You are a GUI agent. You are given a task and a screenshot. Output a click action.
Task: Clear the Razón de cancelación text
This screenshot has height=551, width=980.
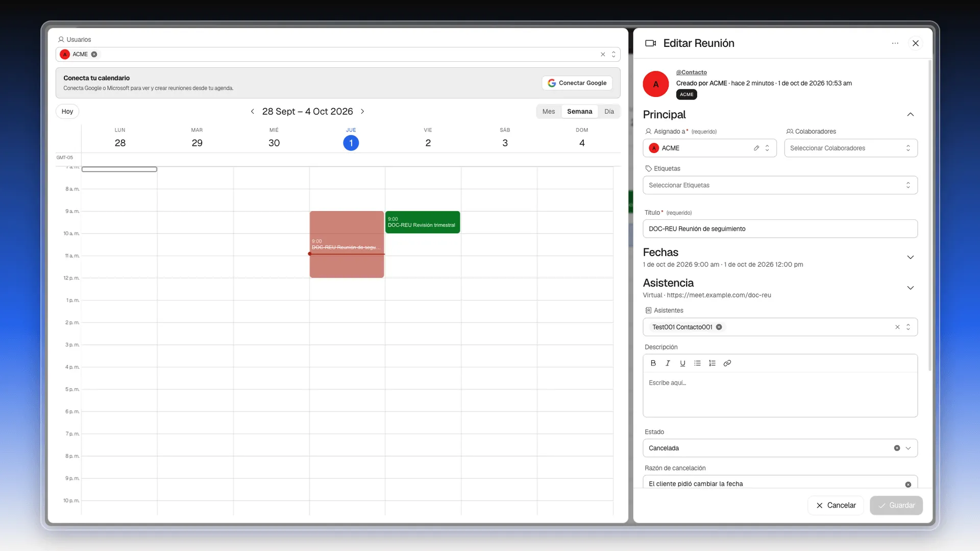[908, 484]
